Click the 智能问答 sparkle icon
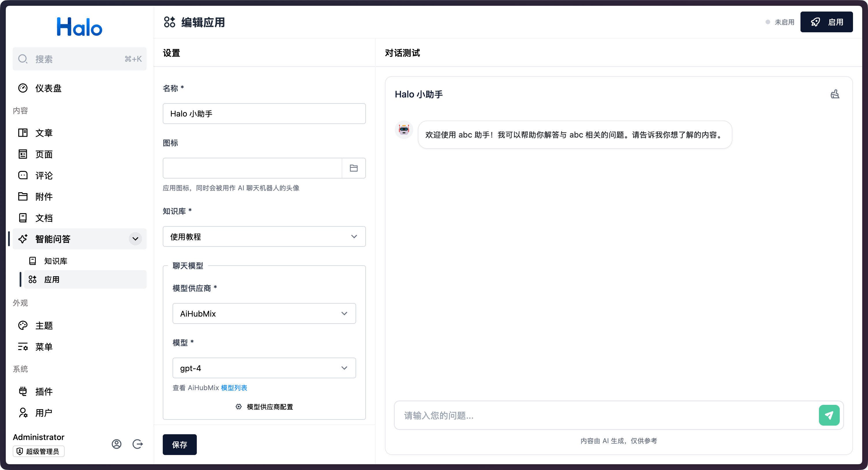868x470 pixels. (23, 239)
